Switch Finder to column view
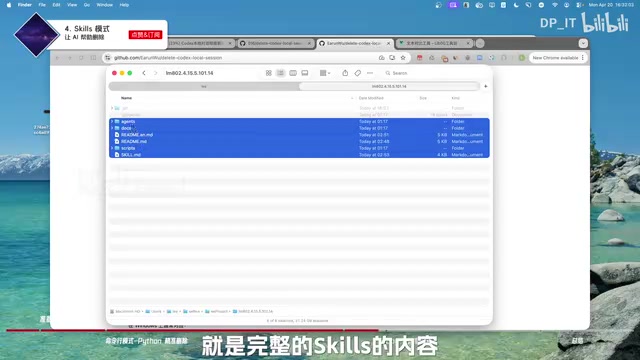The height and width of the screenshot is (360, 640). coord(293,73)
